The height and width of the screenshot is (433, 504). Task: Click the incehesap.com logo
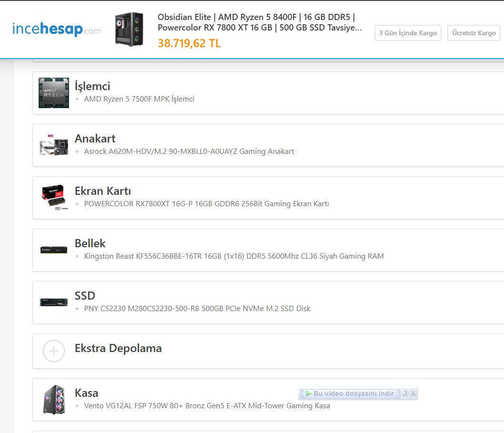[x=57, y=29]
